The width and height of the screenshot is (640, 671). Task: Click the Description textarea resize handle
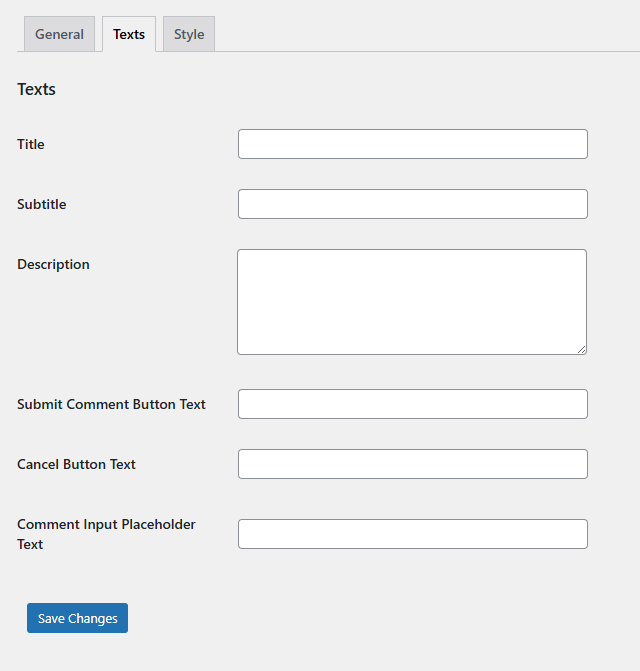pyautogui.click(x=581, y=349)
